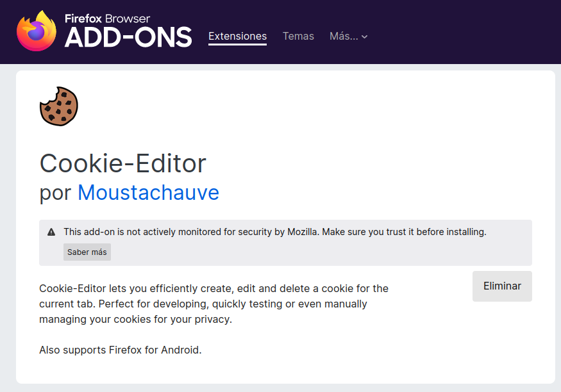Switch to the Temas tab
The height and width of the screenshot is (392, 561).
[298, 37]
